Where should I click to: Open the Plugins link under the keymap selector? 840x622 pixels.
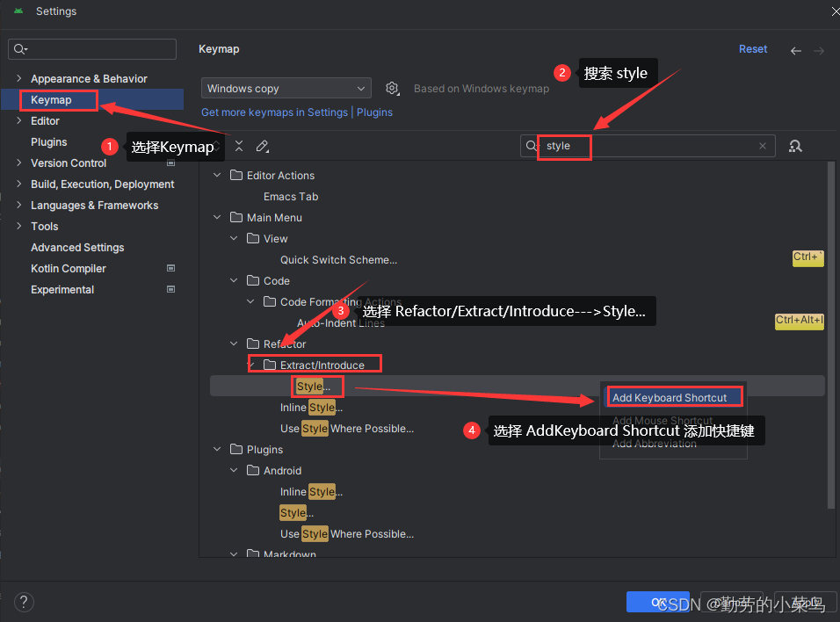coord(374,112)
